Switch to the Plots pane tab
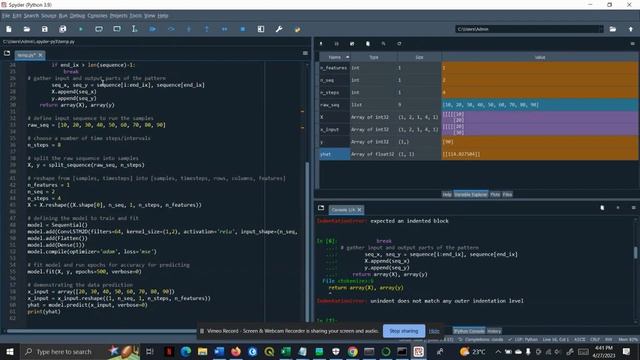640x360 pixels. click(495, 195)
